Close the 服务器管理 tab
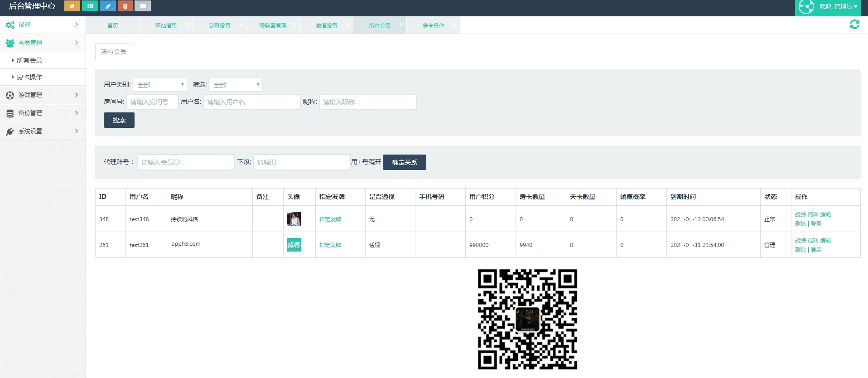Viewport: 868px width, 378px height. coord(294,25)
